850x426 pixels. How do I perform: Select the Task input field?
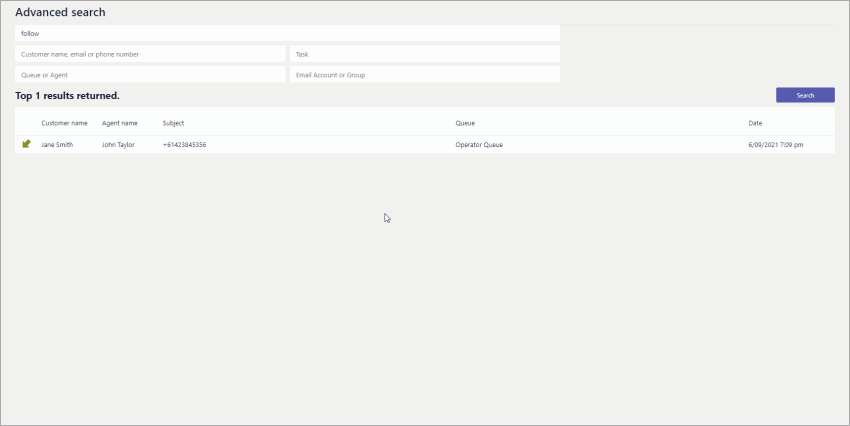[x=424, y=54]
